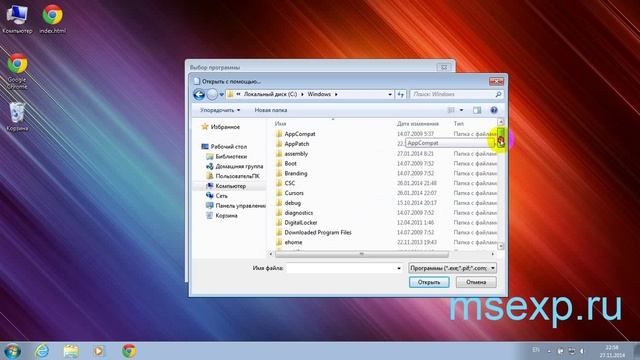This screenshot has width=640, height=360.
Task: Click the Новая папка button
Action: (271, 110)
